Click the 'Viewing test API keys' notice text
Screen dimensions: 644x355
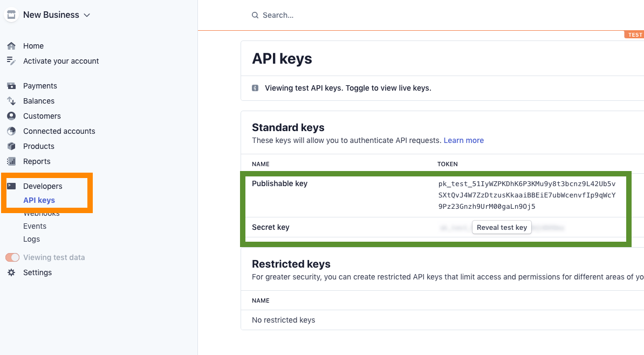tap(348, 88)
